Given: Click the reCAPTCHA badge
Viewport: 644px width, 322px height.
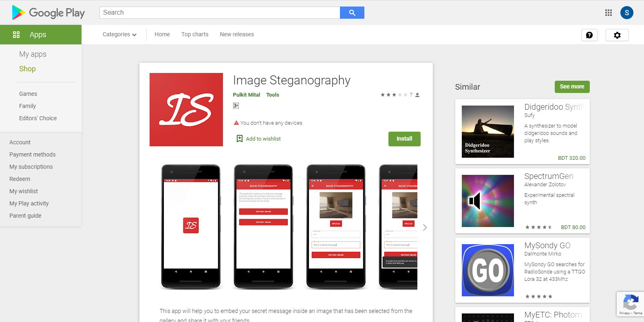Looking at the screenshot, I should tap(630, 304).
